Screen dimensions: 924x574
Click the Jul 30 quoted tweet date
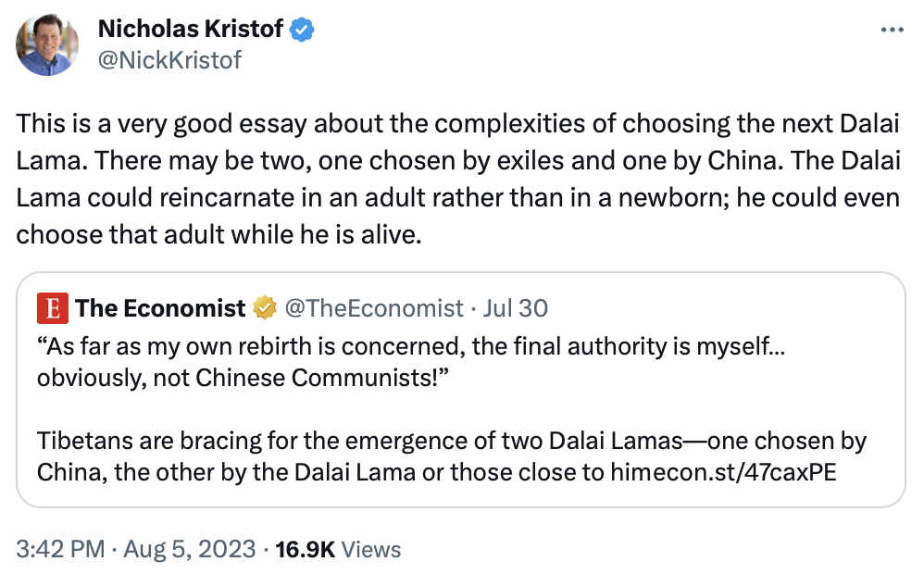[x=515, y=307]
